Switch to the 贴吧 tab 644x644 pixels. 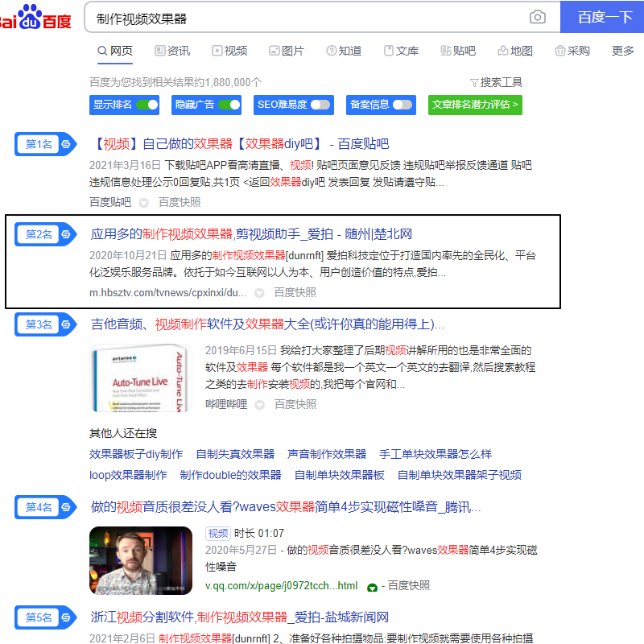tap(458, 51)
